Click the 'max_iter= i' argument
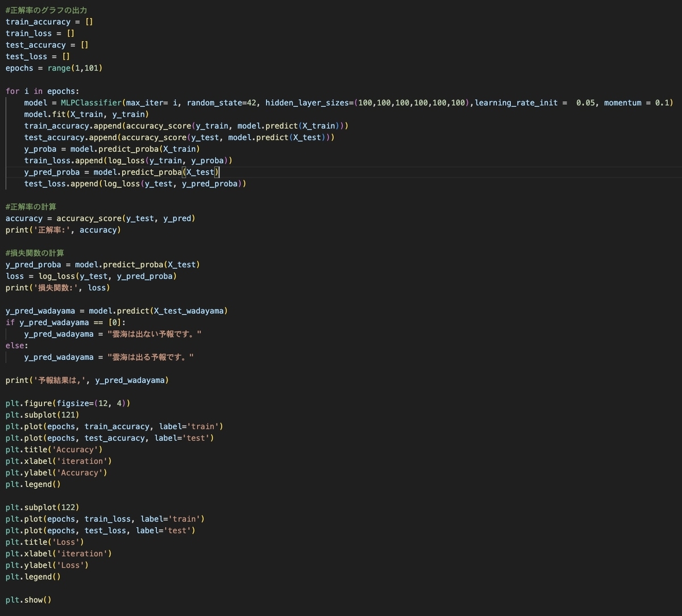 point(151,102)
